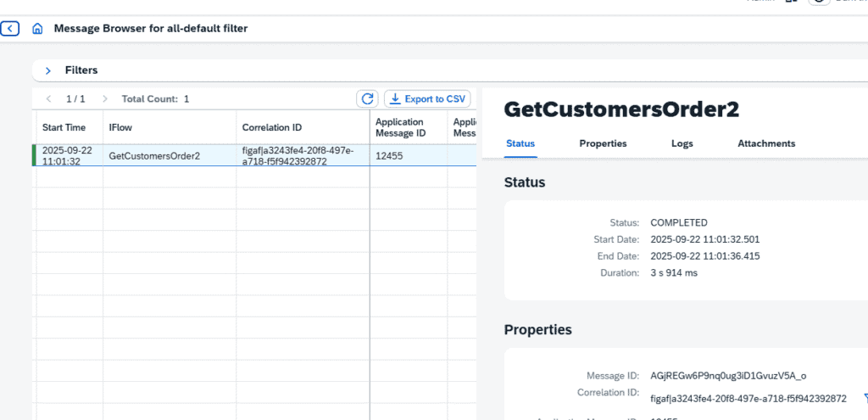Click the Correlation ID column header

303,127
